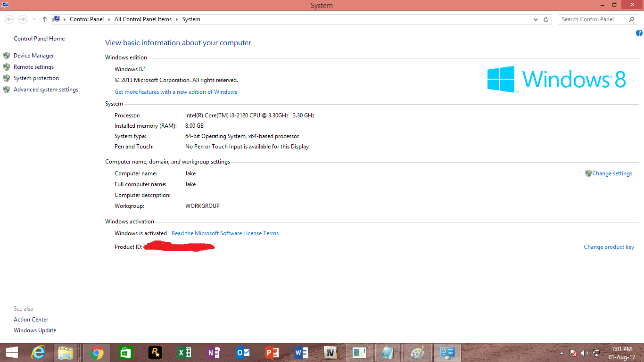Image resolution: width=644 pixels, height=362 pixels.
Task: Read the Microsoft Software License Terms
Action: (225, 233)
